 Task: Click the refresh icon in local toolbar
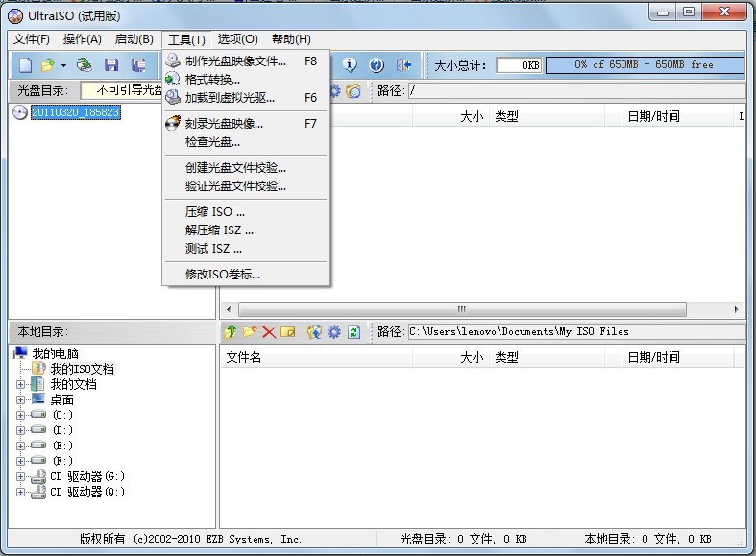(354, 332)
